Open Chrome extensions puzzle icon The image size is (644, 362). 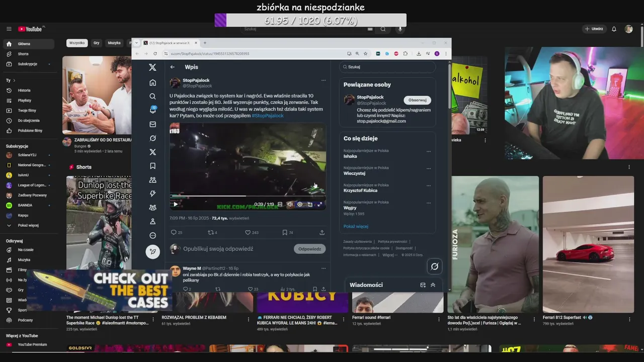pyautogui.click(x=406, y=53)
